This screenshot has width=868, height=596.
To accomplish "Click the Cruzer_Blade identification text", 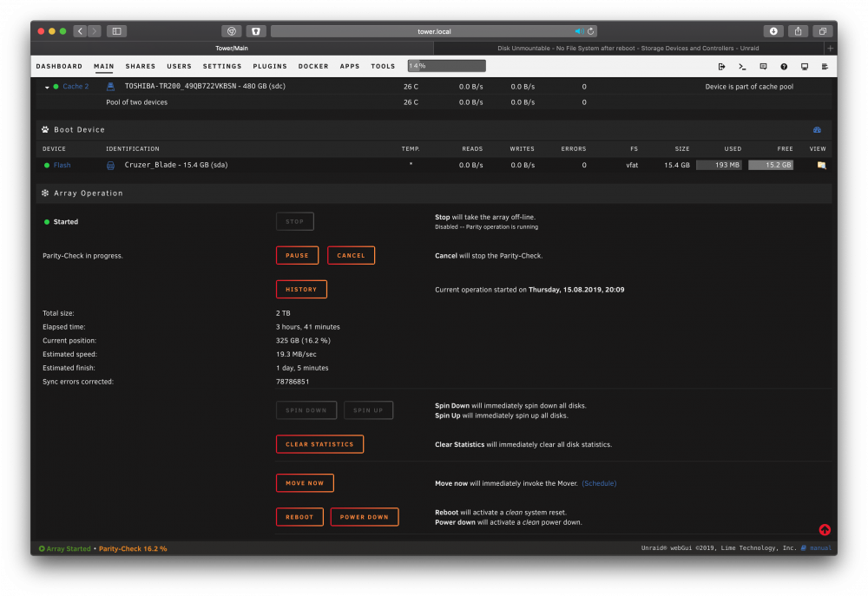I will tap(176, 165).
